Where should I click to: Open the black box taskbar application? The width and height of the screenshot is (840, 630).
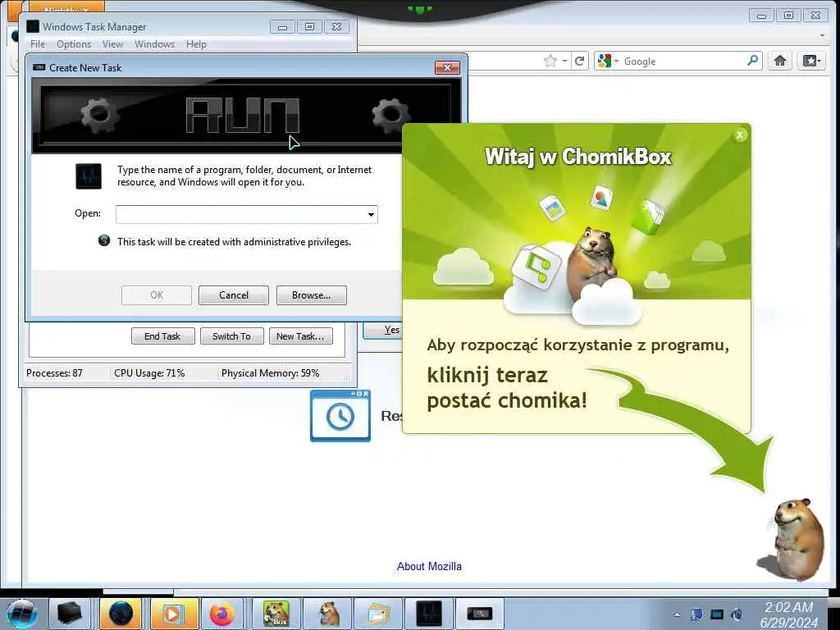[69, 614]
